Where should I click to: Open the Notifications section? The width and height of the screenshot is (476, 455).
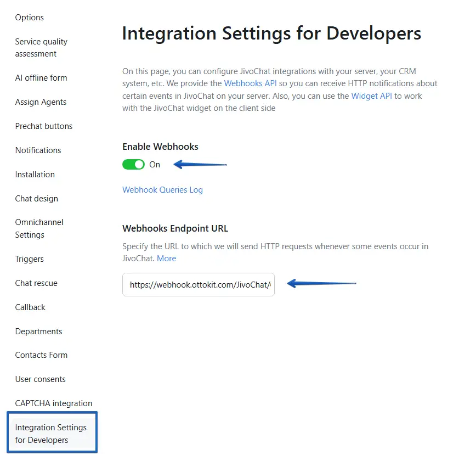[x=38, y=150]
